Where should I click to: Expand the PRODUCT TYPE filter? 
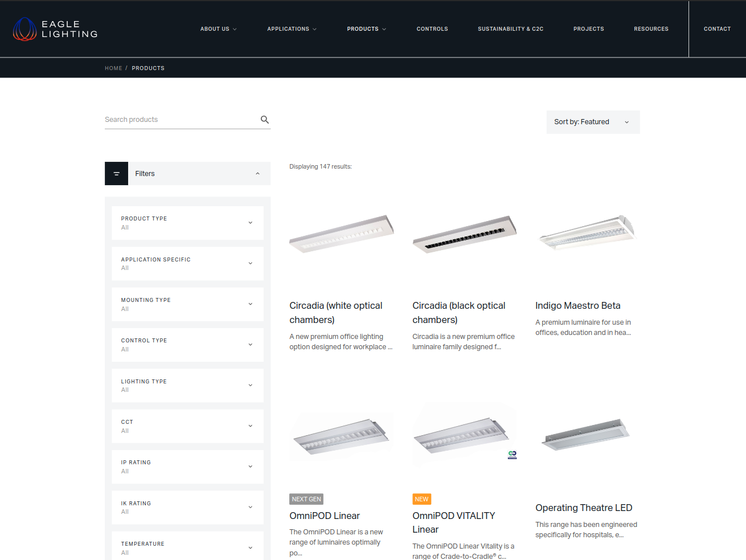tap(187, 223)
